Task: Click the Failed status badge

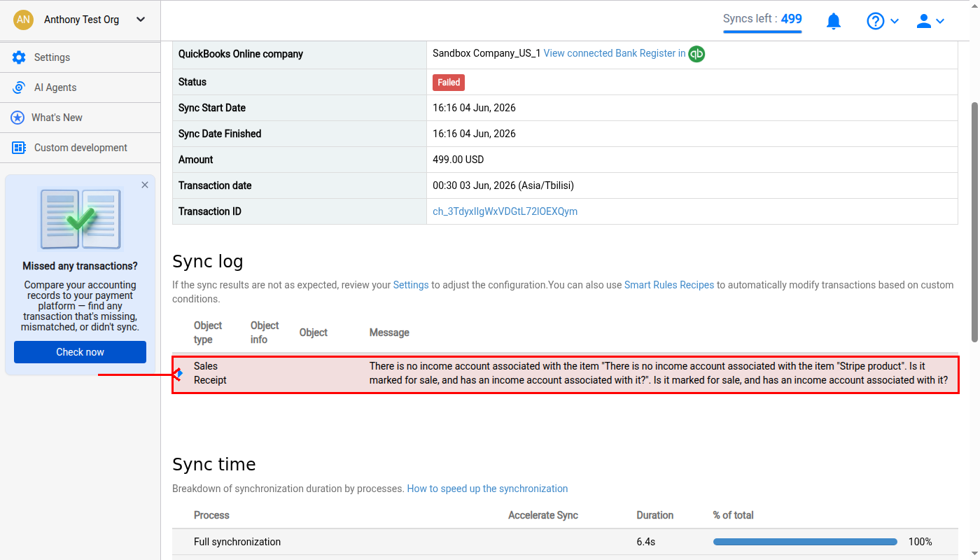Action: coord(449,83)
